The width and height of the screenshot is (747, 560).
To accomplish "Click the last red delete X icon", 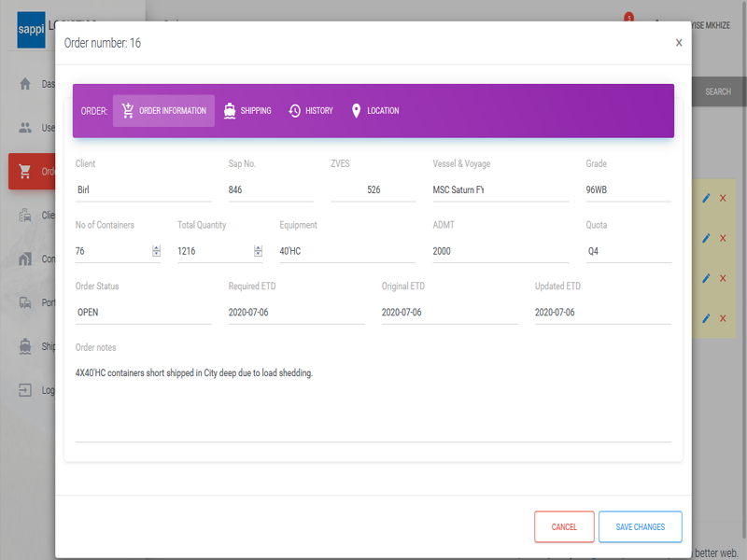I will (723, 318).
